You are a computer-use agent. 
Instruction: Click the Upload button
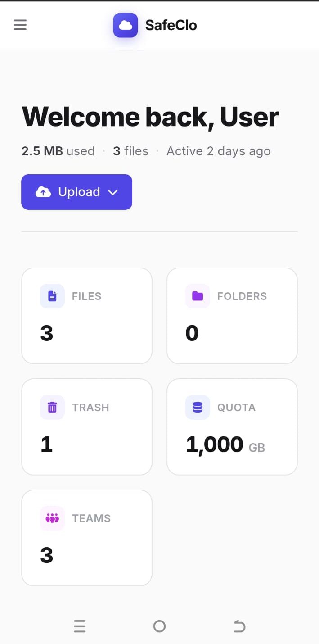click(x=76, y=192)
